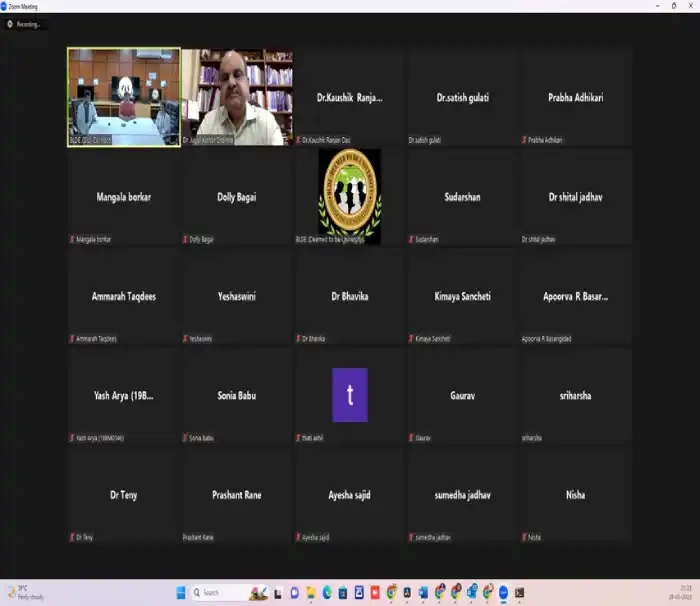
Task: Click the purple 't' avatar tile
Action: [349, 394]
